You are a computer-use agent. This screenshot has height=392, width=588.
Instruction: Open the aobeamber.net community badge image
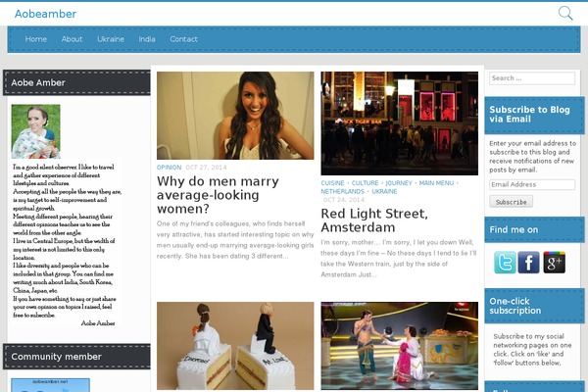(x=50, y=385)
